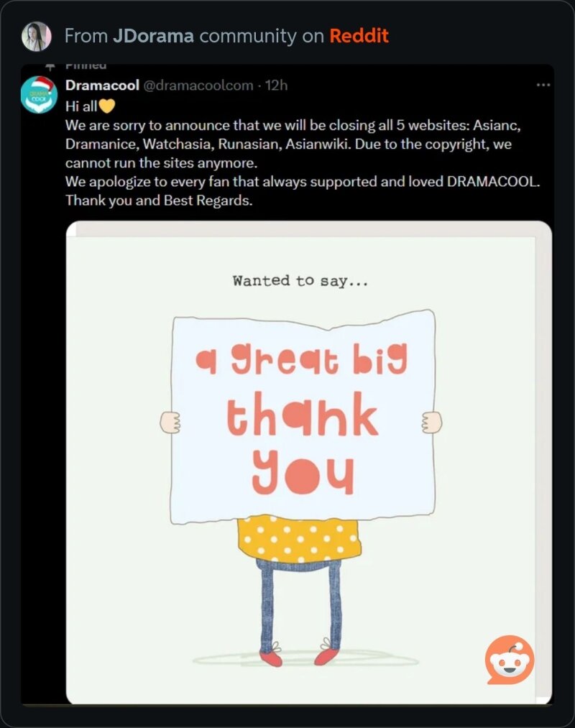The width and height of the screenshot is (575, 728).
Task: Click the Reddit Snoo mascot logo
Action: (x=510, y=660)
